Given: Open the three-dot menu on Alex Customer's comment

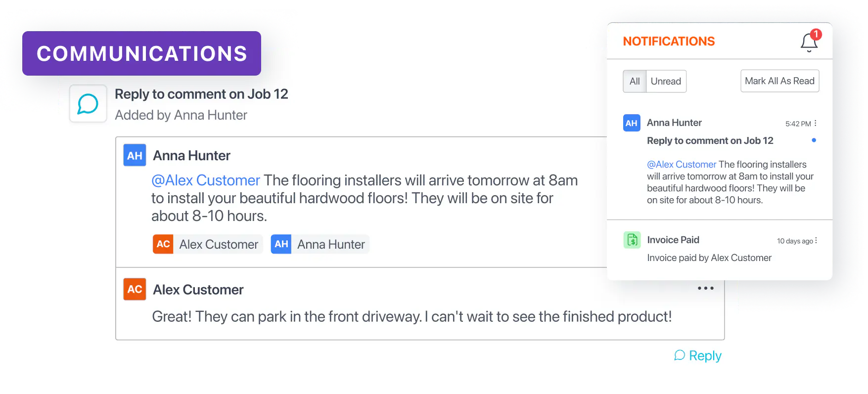Looking at the screenshot, I should (x=705, y=288).
